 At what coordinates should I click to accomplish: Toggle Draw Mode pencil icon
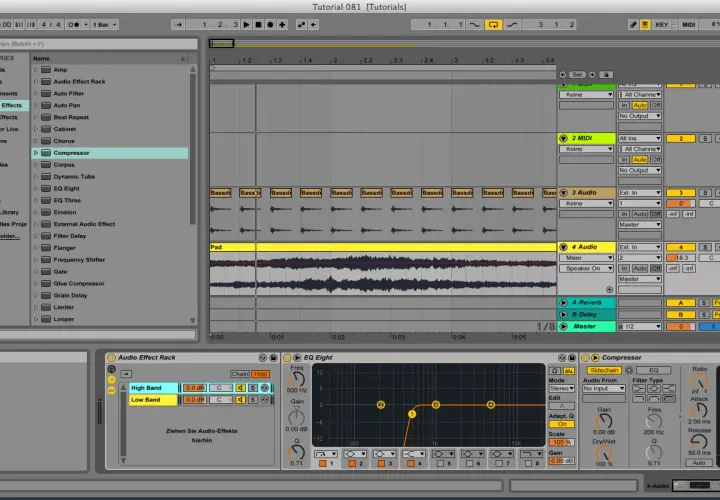pyautogui.click(x=633, y=25)
